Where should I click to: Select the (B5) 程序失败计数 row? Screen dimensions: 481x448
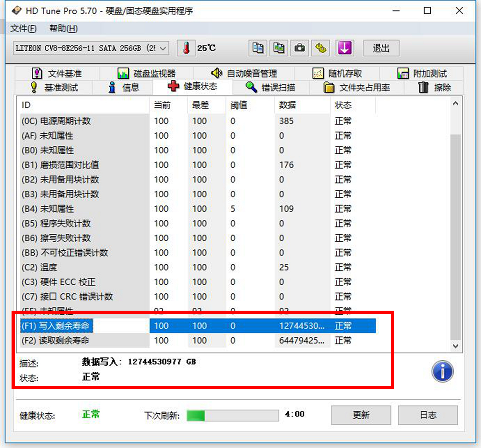(198, 223)
